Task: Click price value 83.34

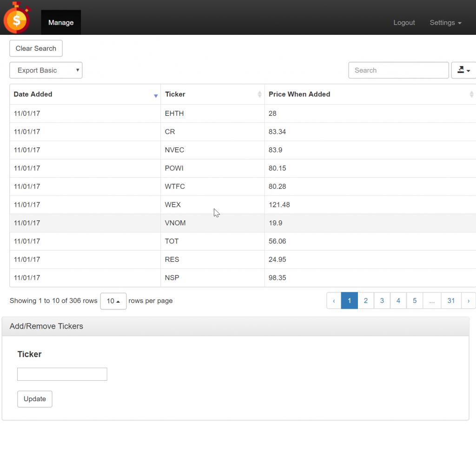Action: (x=277, y=132)
